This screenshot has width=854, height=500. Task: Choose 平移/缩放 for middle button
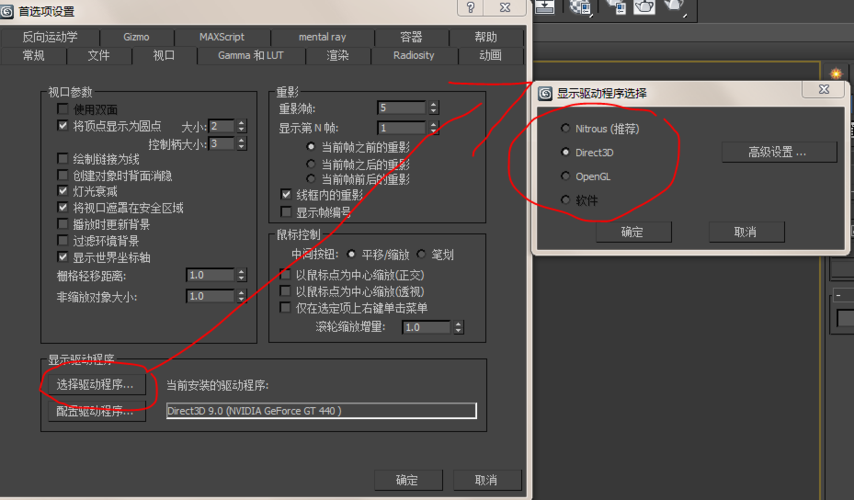(351, 254)
